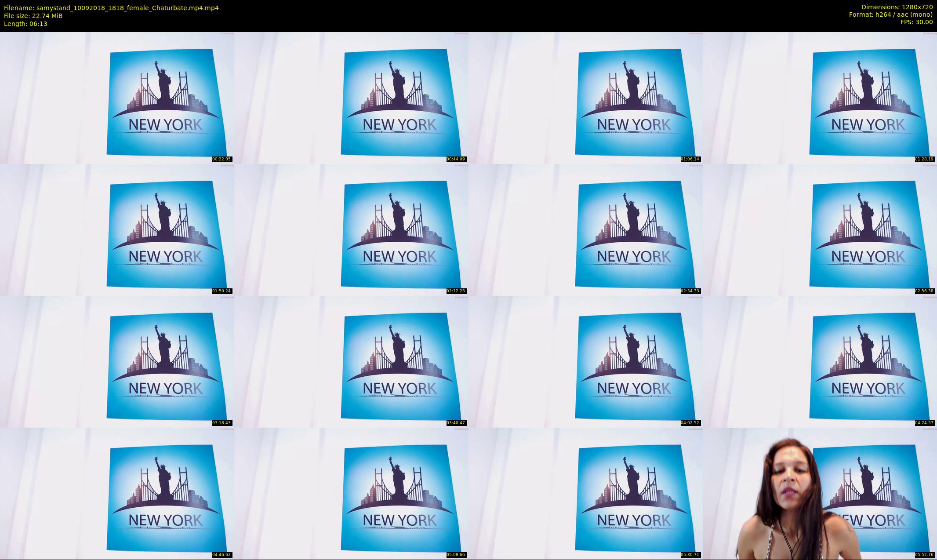
Task: Click the thumbnail timestamped 00:22.05
Action: pos(117,98)
